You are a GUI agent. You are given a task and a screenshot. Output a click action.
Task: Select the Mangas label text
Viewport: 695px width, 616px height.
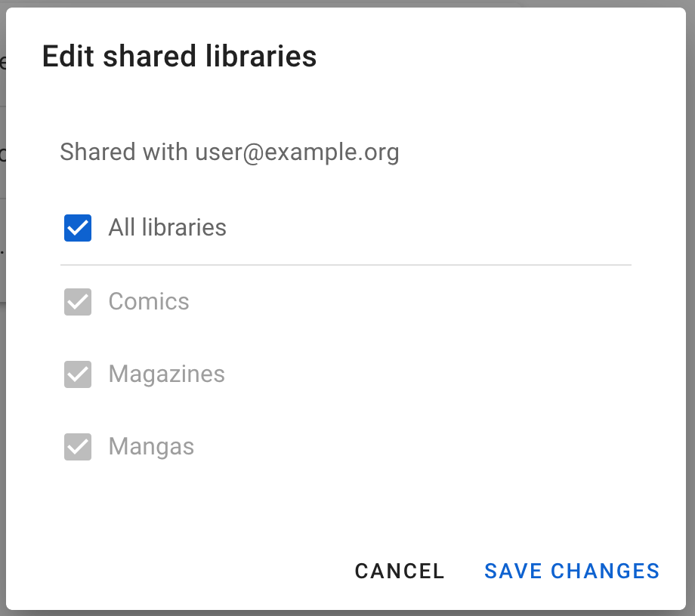(x=151, y=446)
